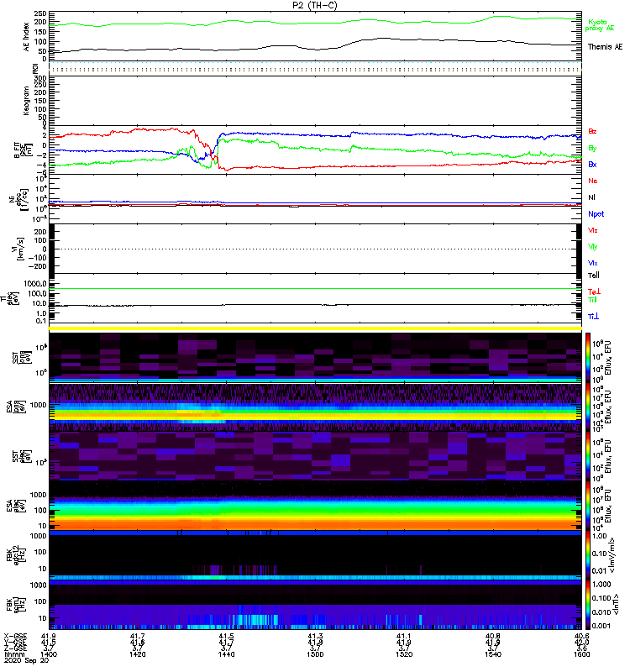The image size is (630, 672).
Task: Select the blue "Ti⊥" legend label
Action: pyautogui.click(x=593, y=317)
